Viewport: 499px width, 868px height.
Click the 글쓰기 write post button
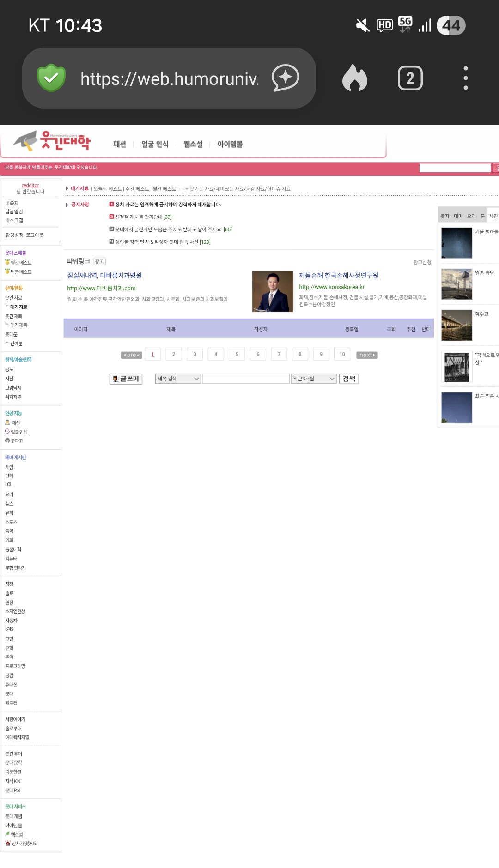coord(126,379)
